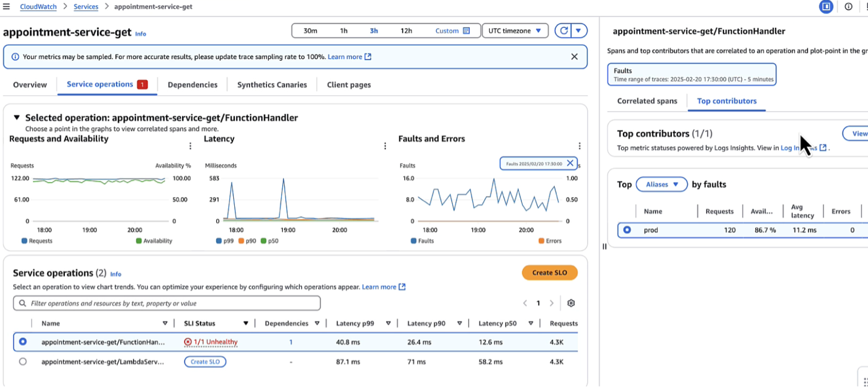Open the refresh interval dropdown arrow
868x389 pixels.
[x=580, y=30]
